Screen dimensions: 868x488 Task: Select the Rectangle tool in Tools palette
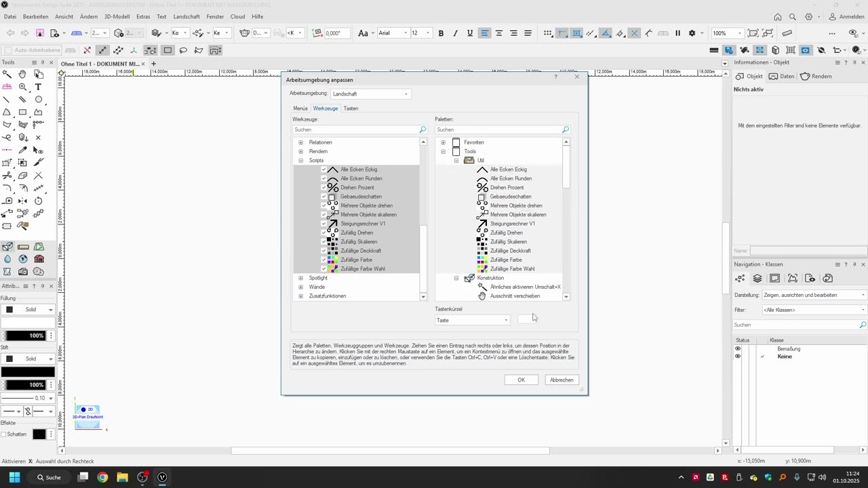tap(22, 112)
